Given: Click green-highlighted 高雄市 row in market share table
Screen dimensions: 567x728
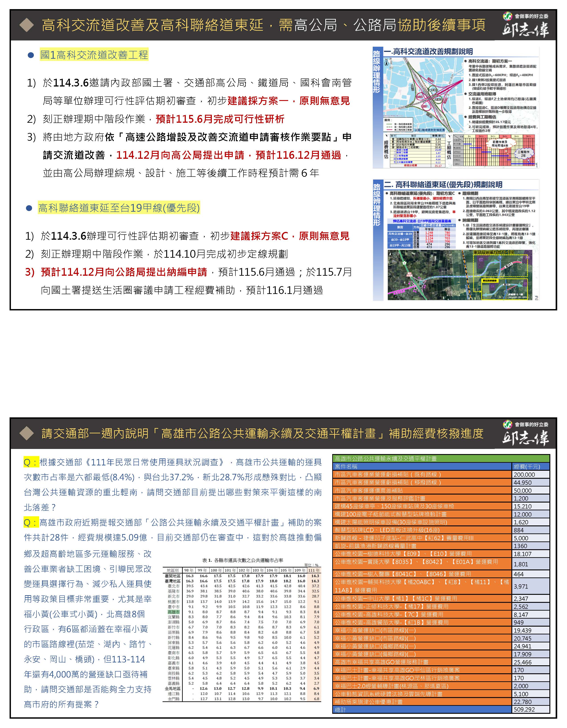Looking at the screenshot, I should 173,612.
